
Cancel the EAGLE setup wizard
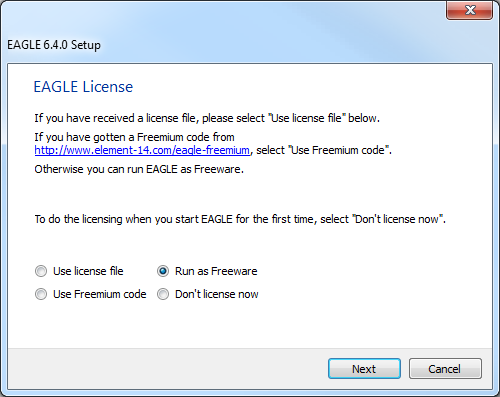coord(445,369)
